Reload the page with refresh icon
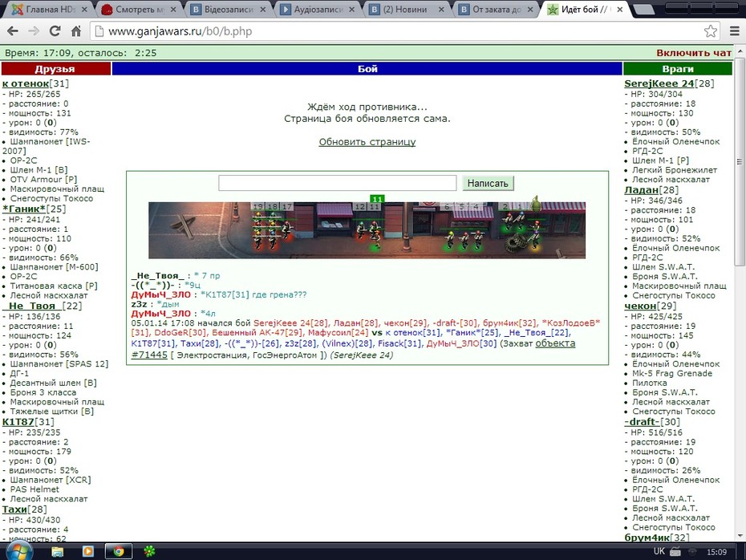This screenshot has width=746, height=560. click(x=55, y=31)
